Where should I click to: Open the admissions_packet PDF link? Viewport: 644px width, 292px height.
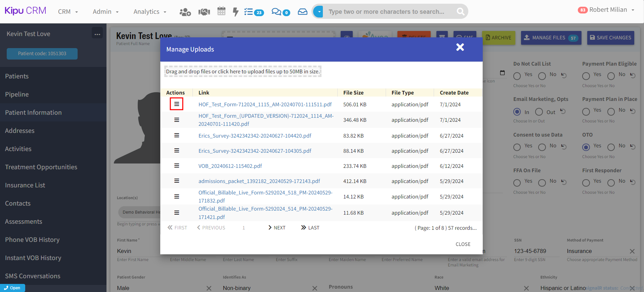[x=259, y=181]
